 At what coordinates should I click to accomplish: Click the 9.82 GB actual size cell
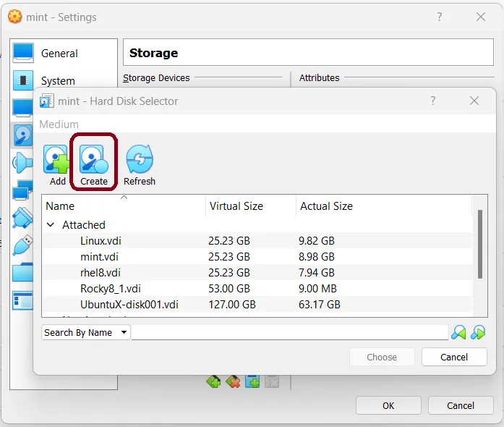[317, 241]
